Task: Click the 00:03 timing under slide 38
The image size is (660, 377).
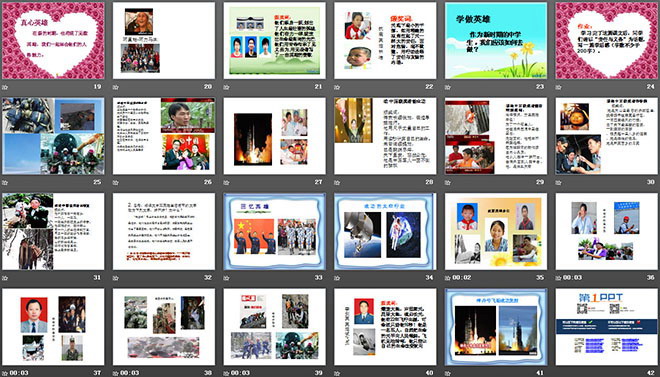Action: tap(129, 373)
